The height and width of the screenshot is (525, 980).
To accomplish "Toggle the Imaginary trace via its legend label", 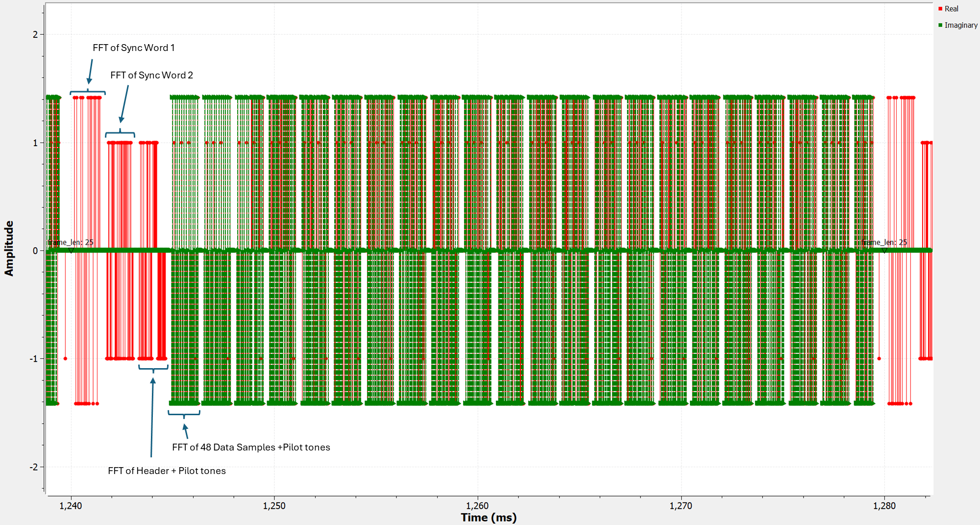I will click(x=961, y=25).
